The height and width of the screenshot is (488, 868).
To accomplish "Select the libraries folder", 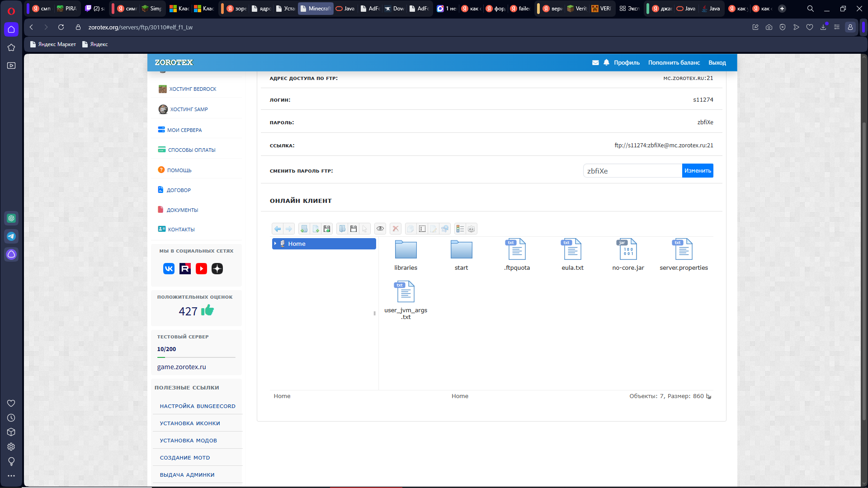I will 406,255.
